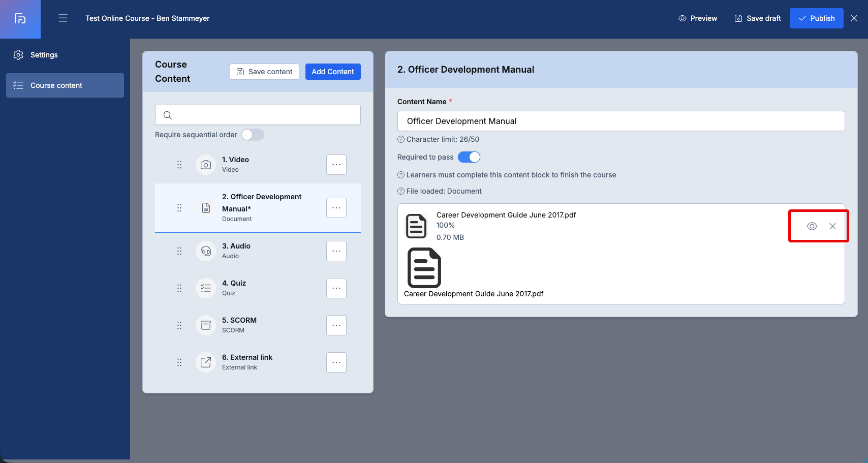Screen dimensions: 868x463
Task: Remove uploaded PDF with X icon
Action: 832,226
